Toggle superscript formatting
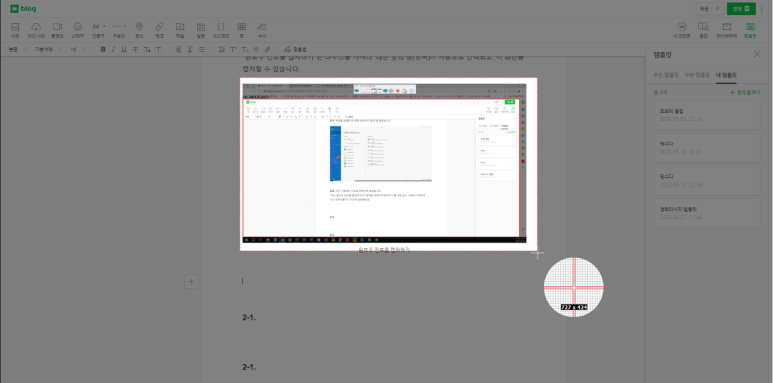773x383 pixels. pos(234,49)
